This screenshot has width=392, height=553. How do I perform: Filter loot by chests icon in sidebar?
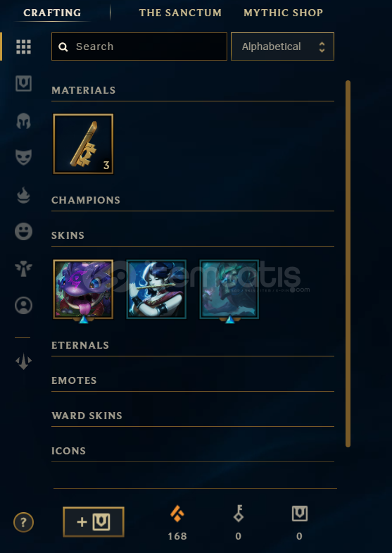click(24, 84)
